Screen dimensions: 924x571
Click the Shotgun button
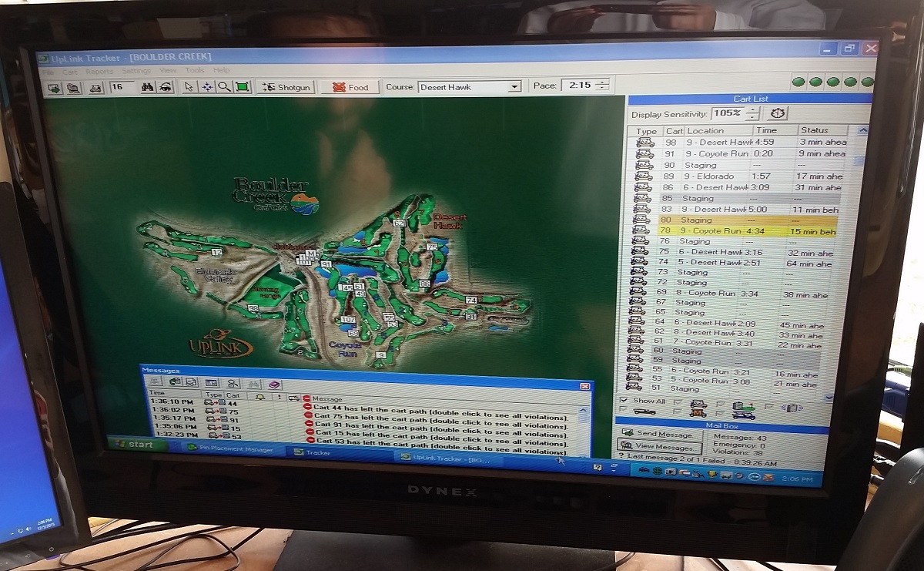[x=286, y=87]
